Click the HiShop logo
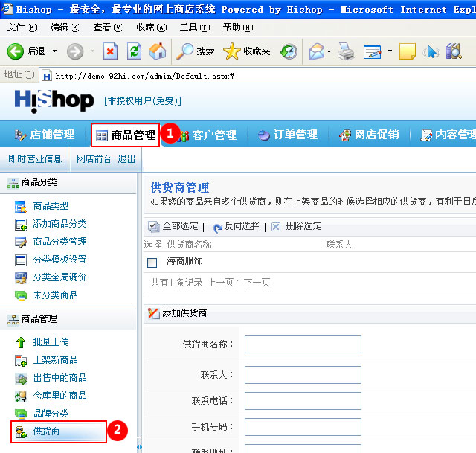 click(x=54, y=101)
